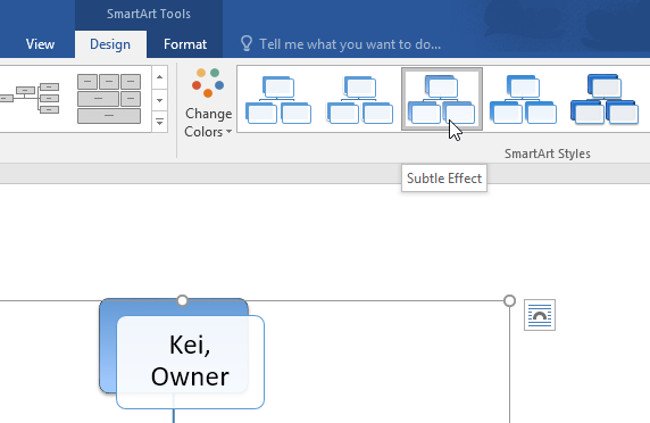Open the Format tab under SmartArt Tools
650x423 pixels.
tap(185, 44)
